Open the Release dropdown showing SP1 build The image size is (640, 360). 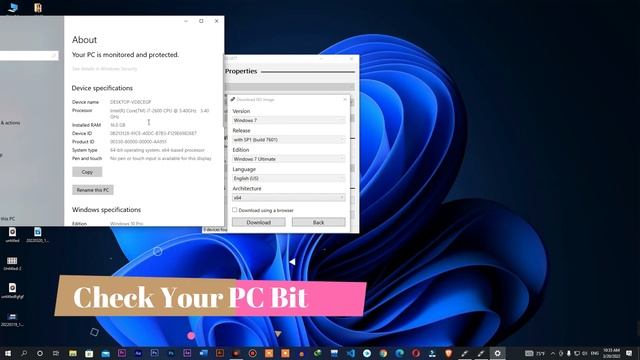pos(289,140)
